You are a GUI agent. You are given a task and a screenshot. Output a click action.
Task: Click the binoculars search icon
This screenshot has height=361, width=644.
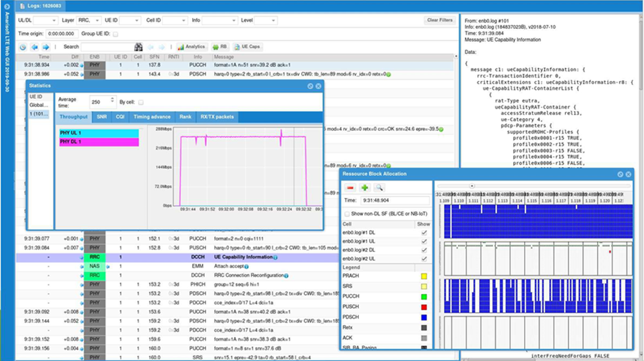click(x=138, y=47)
